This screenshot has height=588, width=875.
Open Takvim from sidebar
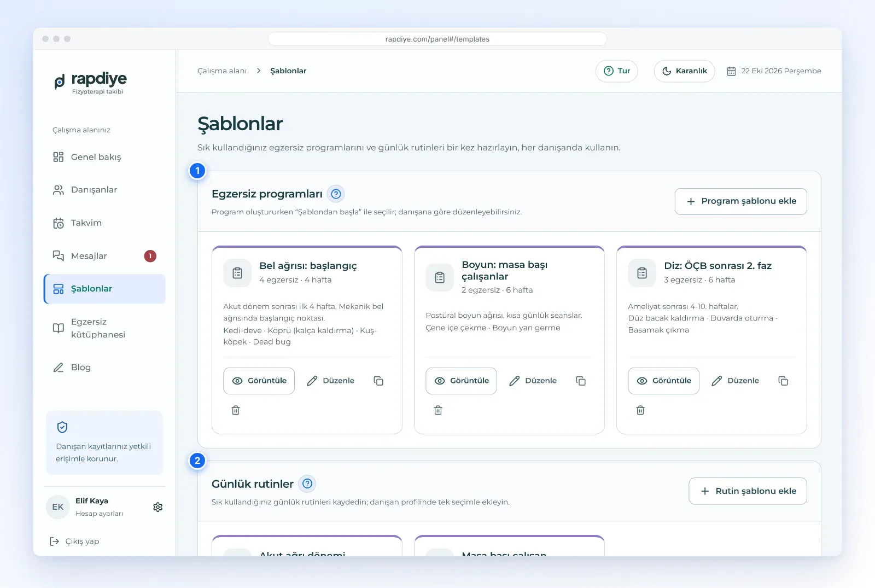click(x=104, y=223)
